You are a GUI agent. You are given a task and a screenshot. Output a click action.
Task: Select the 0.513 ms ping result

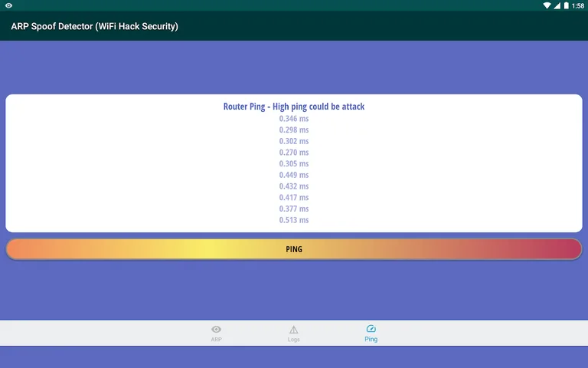coord(294,220)
